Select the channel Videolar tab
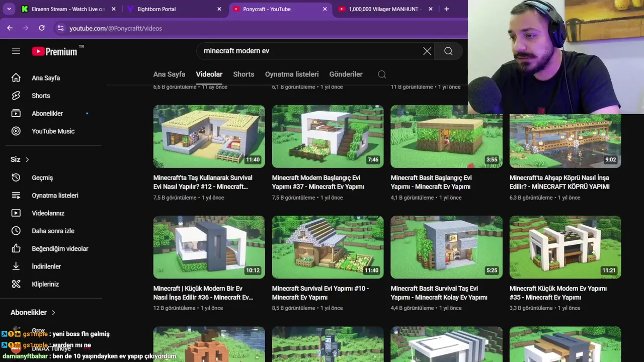The width and height of the screenshot is (644, 362). 209,74
